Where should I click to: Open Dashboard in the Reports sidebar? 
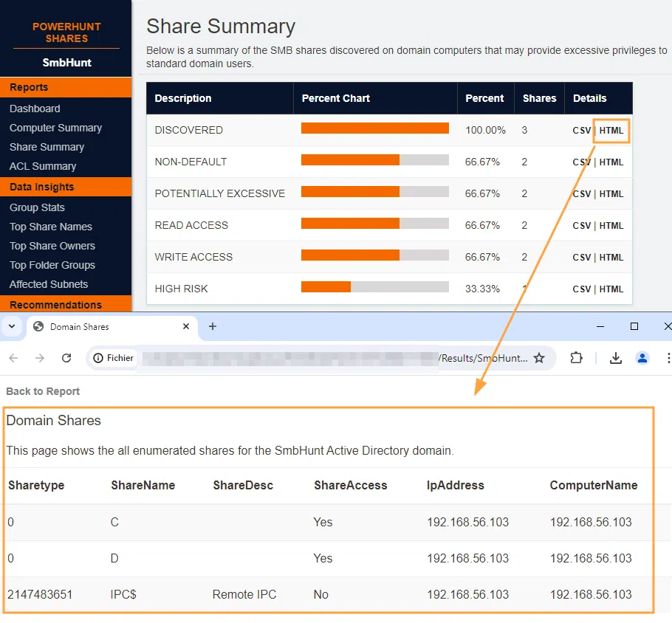[35, 109]
